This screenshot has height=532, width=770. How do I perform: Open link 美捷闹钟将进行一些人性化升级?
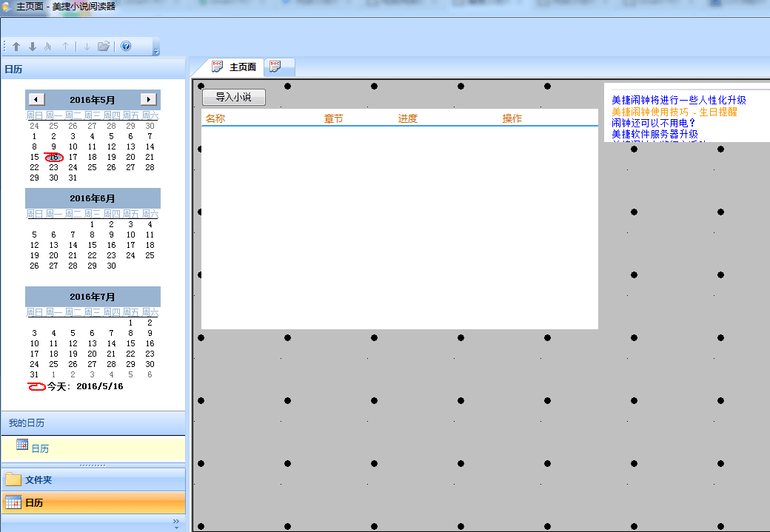678,100
